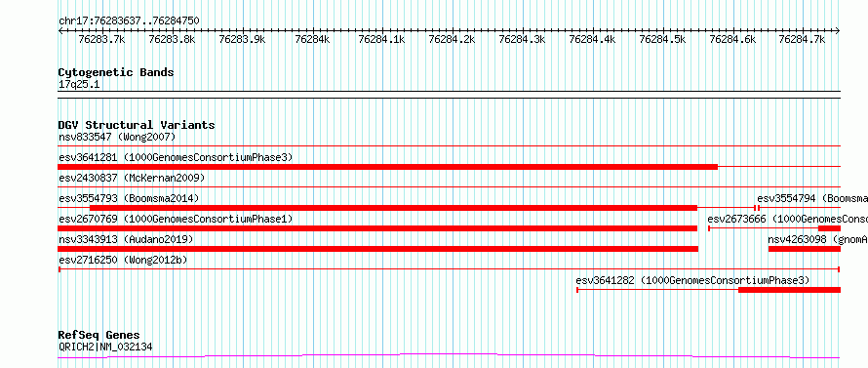Select the magenta QRICH2 gene track line

[x=449, y=355]
